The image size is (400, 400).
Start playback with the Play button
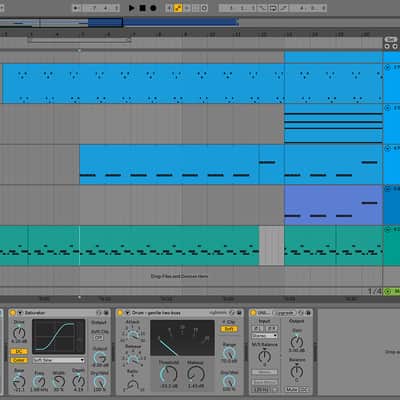coord(132,8)
